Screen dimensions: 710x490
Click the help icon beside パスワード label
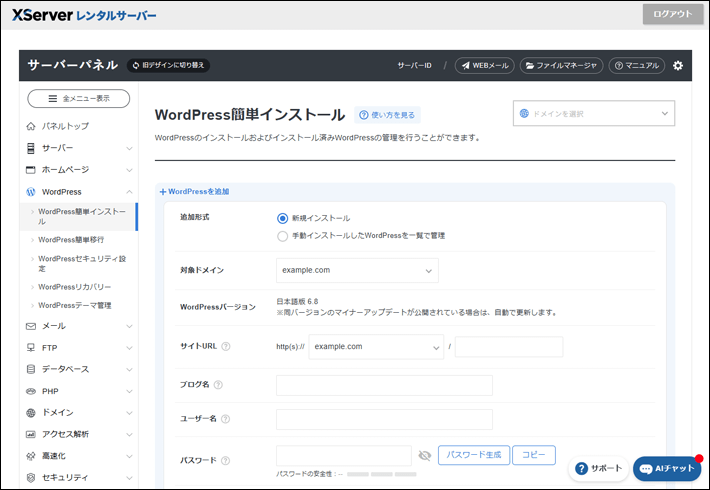click(225, 461)
